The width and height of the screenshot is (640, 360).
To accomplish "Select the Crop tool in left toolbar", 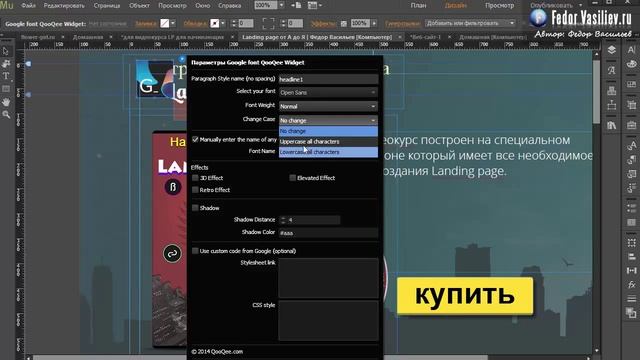I will [x=6, y=63].
